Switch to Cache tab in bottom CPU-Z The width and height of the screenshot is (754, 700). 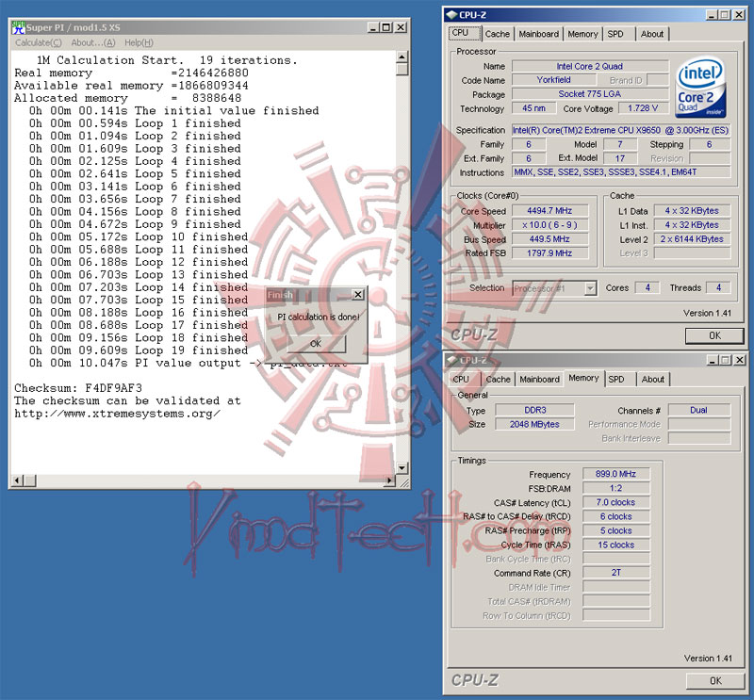pos(499,380)
